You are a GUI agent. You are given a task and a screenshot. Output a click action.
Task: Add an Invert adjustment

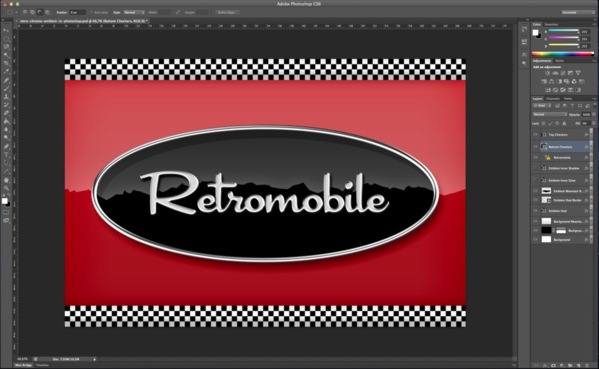[547, 90]
